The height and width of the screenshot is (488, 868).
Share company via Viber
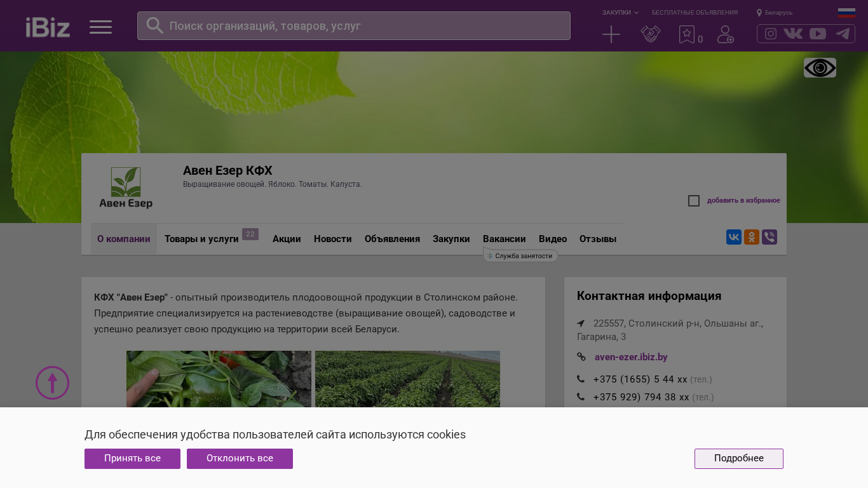[x=770, y=237]
